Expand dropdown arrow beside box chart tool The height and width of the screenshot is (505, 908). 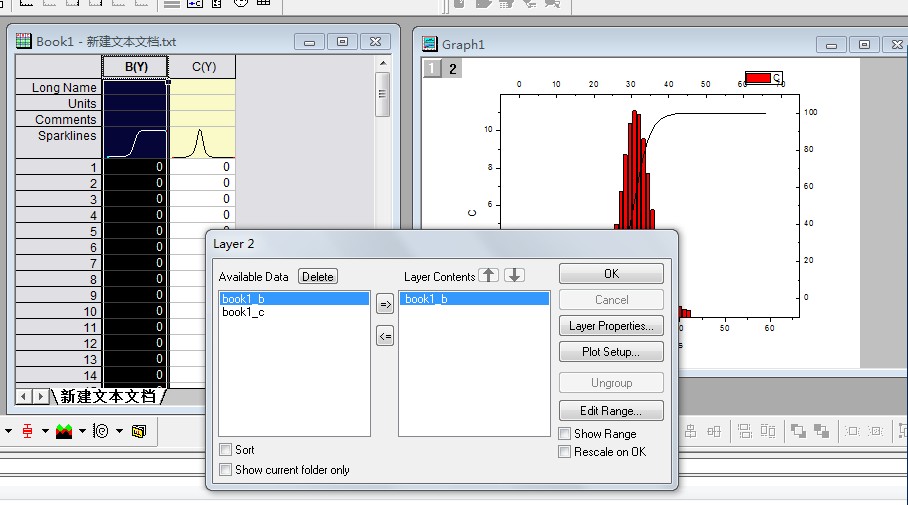(x=45, y=431)
